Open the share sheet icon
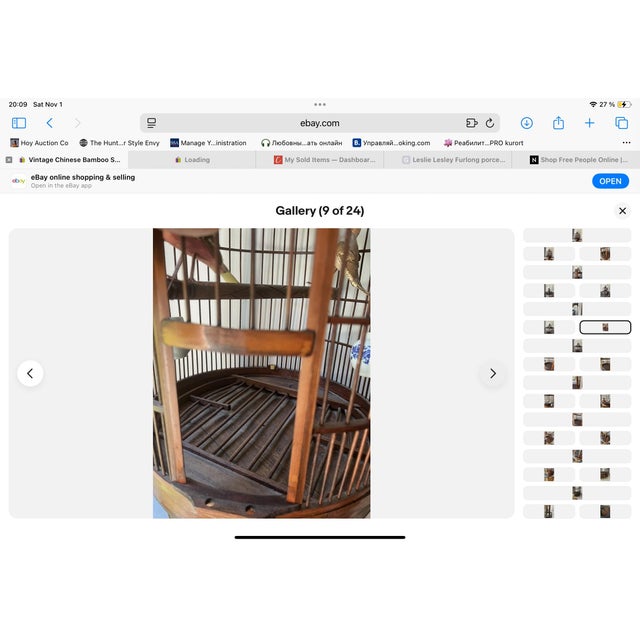This screenshot has width=640, height=640. point(558,122)
